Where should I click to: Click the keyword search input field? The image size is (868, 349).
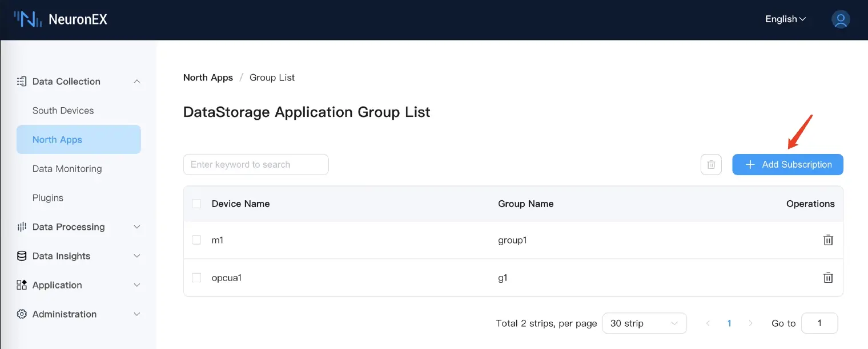click(256, 164)
